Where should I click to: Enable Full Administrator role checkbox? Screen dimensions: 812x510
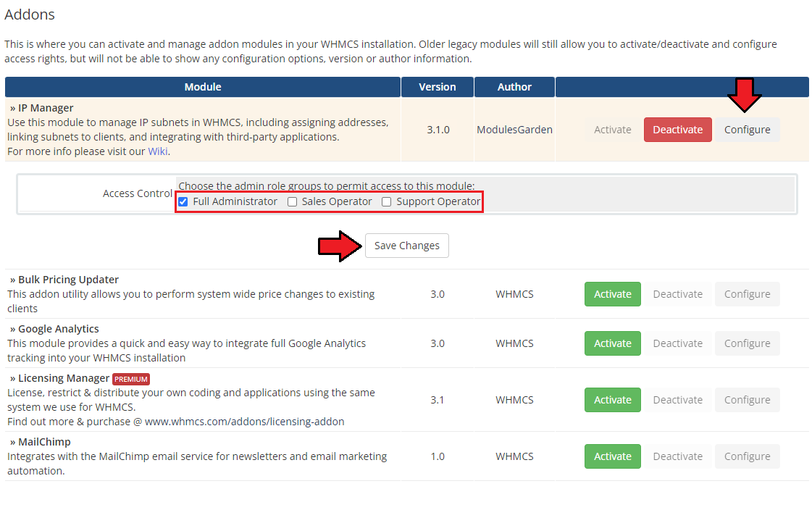click(183, 202)
